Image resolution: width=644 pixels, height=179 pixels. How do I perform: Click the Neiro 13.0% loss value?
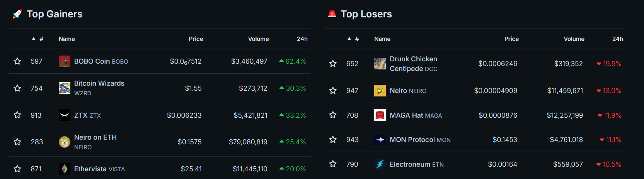[x=612, y=91]
